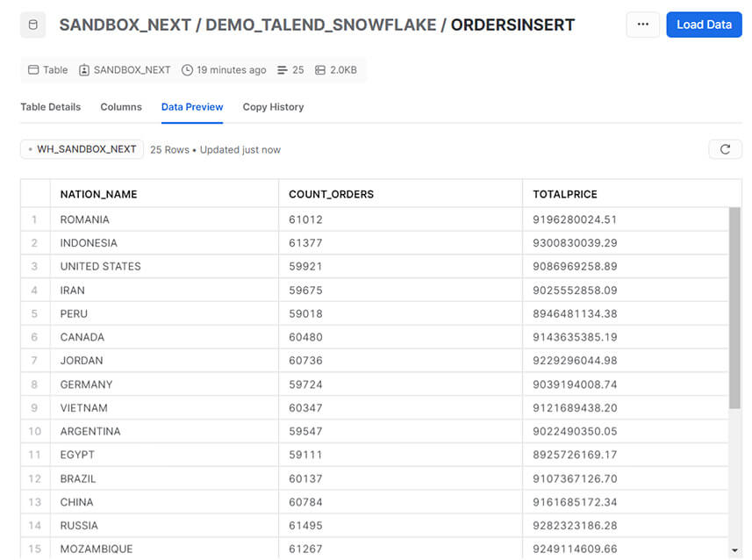Click the Table type icon
This screenshot has height=560, width=752.
pos(33,70)
